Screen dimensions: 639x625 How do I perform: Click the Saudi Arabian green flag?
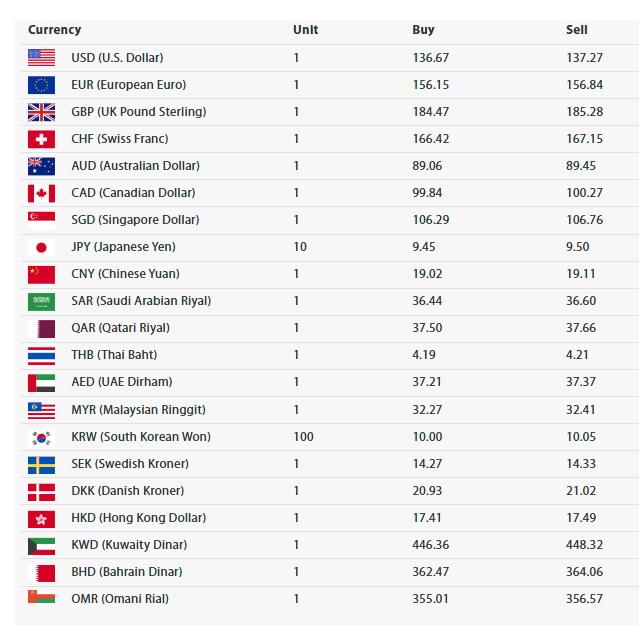pyautogui.click(x=41, y=301)
